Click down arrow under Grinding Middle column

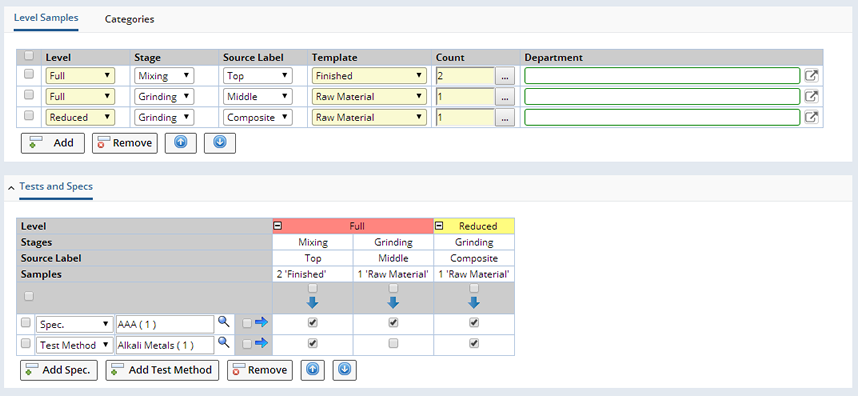pyautogui.click(x=393, y=303)
